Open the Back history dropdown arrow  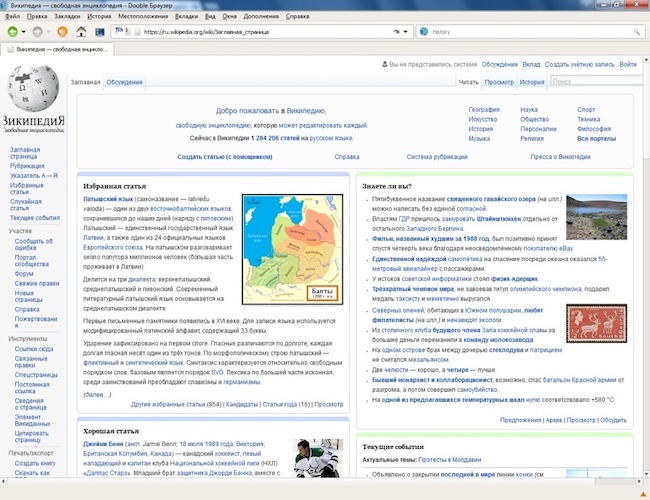24,32
